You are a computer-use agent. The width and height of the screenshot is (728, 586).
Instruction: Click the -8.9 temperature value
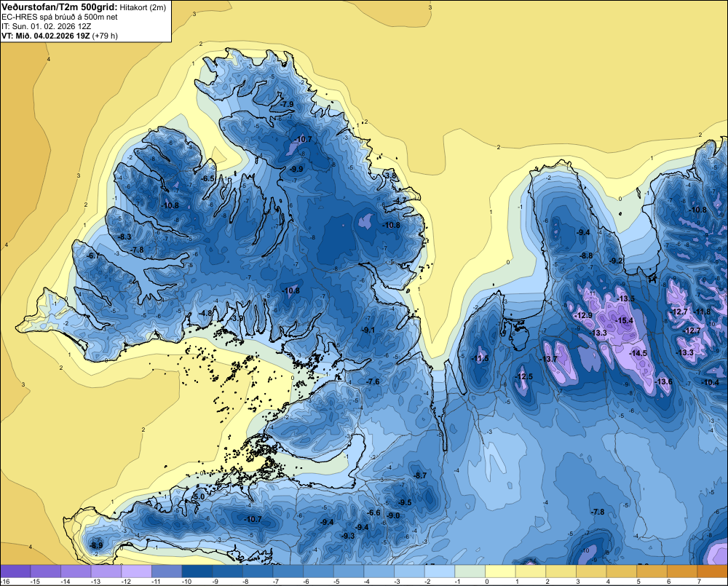(x=96, y=545)
